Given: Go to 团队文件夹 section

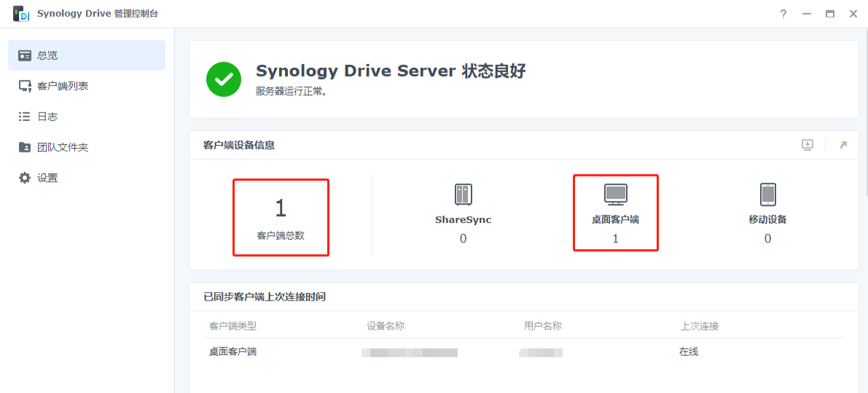Looking at the screenshot, I should tap(87, 147).
